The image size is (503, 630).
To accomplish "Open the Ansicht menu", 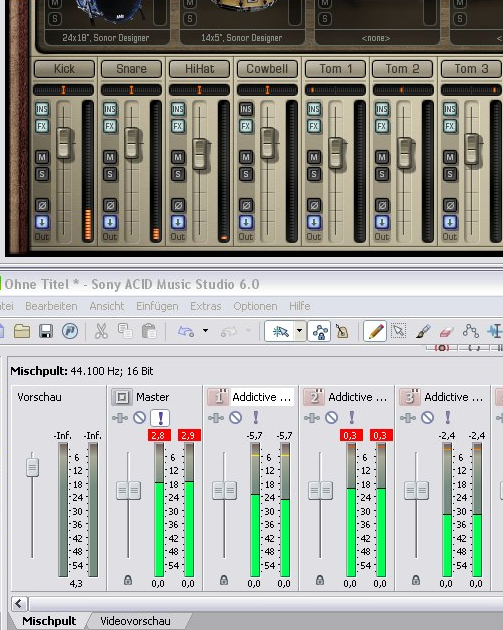I will point(107,306).
